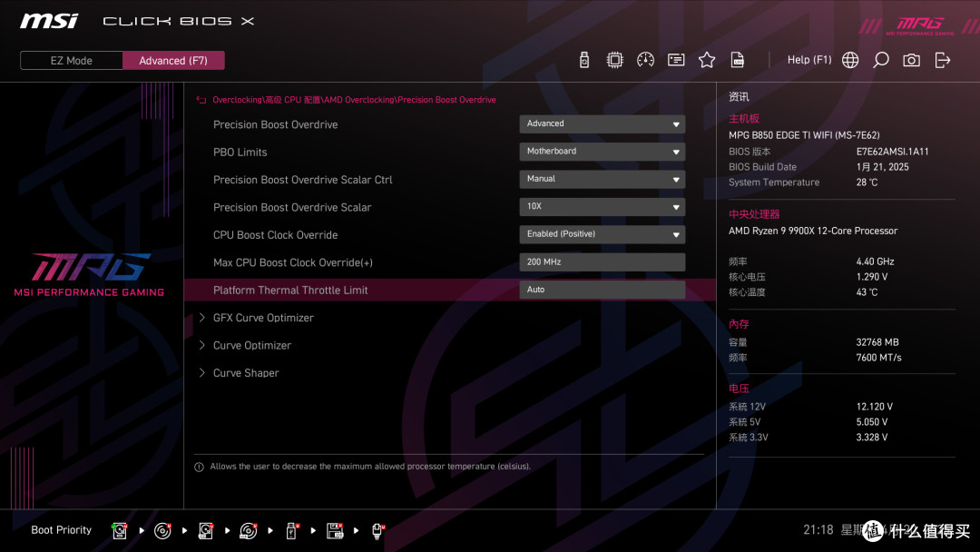Screen dimensions: 980x552
Task: Click AMD Ryzen 9 9900X processor name
Action: pyautogui.click(x=812, y=231)
